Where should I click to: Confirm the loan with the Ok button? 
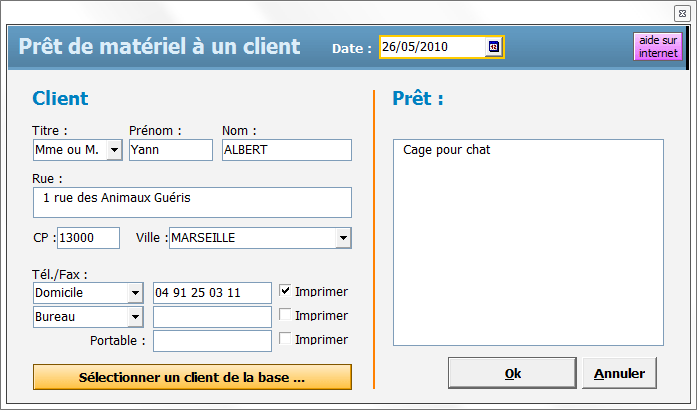click(512, 374)
